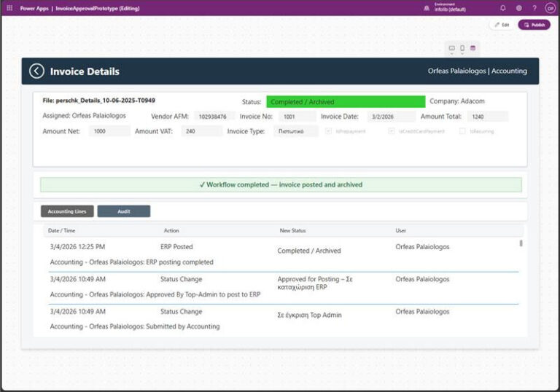
Task: Click the Workflow completed banner
Action: pos(281,184)
